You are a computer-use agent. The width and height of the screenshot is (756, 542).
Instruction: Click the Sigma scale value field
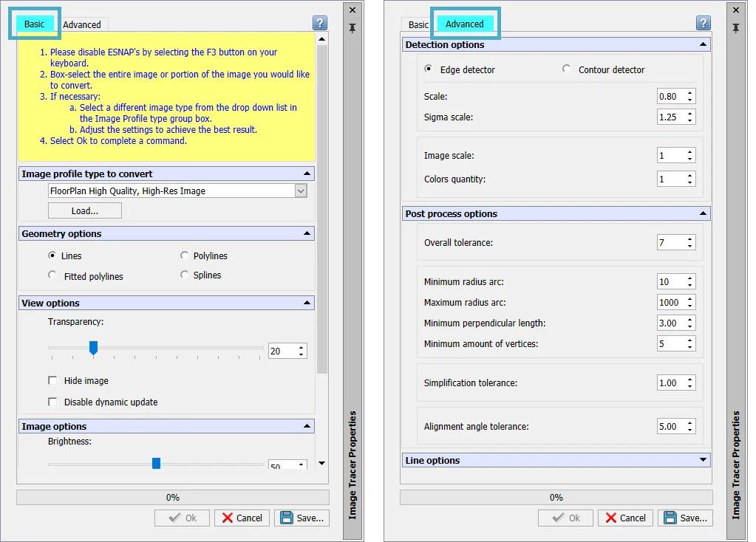click(x=670, y=117)
